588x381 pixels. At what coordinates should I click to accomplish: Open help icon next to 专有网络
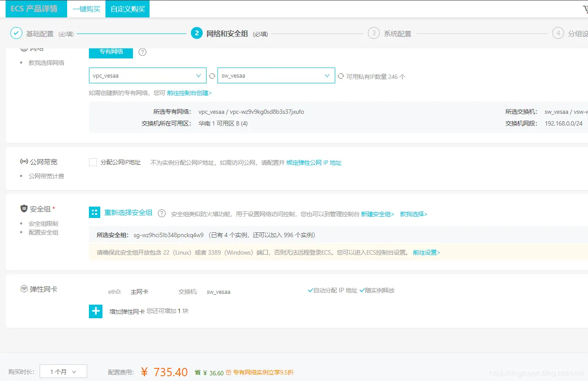click(x=143, y=52)
